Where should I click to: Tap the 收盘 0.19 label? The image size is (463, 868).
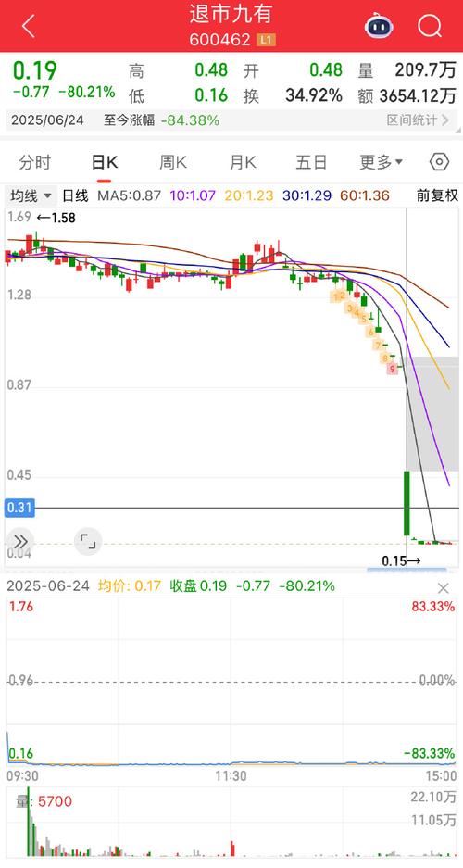click(x=198, y=585)
